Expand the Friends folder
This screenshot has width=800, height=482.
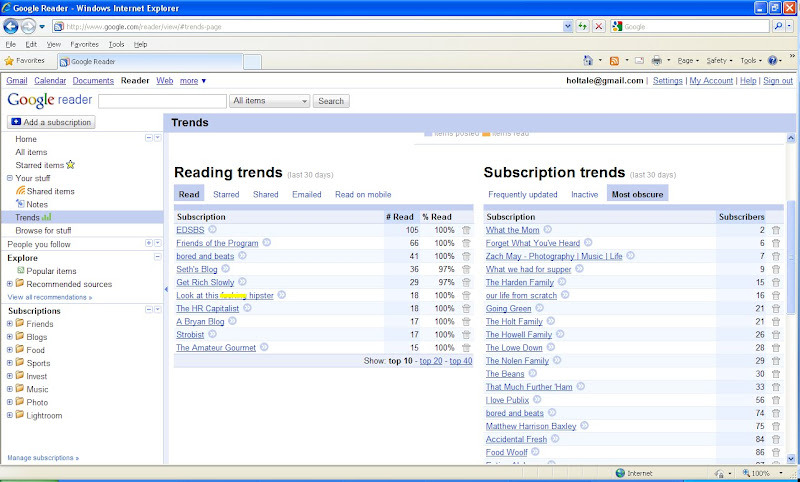pos(10,323)
